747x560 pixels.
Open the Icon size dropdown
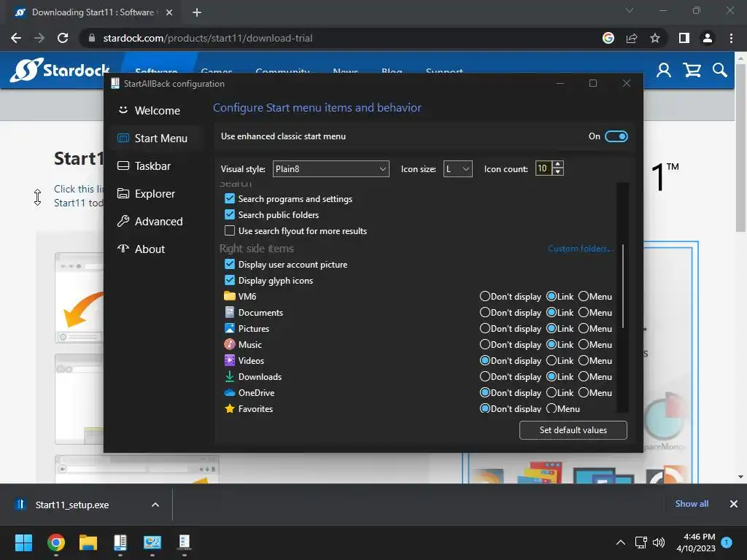[458, 169]
